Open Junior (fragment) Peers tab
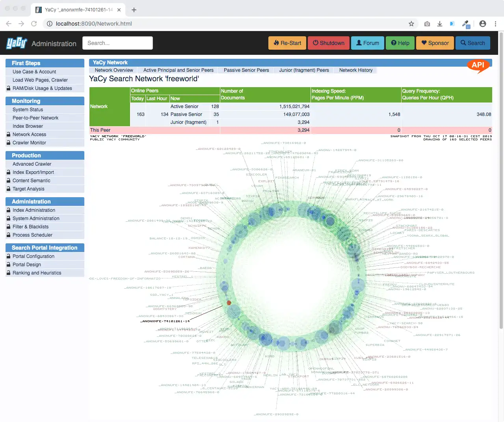 tap(304, 70)
